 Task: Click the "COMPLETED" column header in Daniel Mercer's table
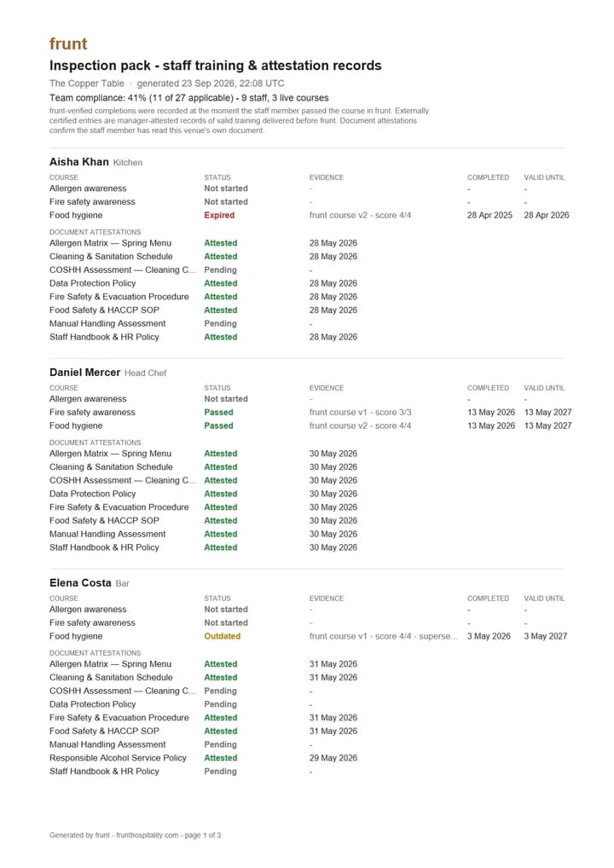point(488,388)
